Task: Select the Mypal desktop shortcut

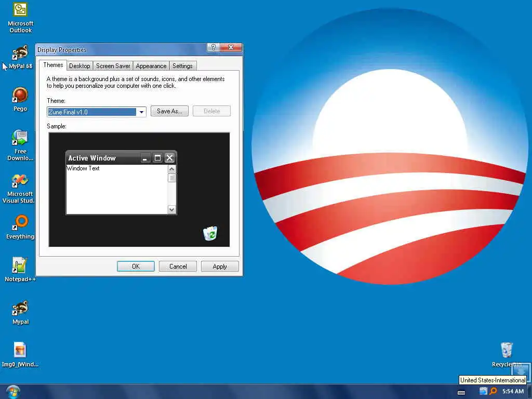Action: coord(20,312)
